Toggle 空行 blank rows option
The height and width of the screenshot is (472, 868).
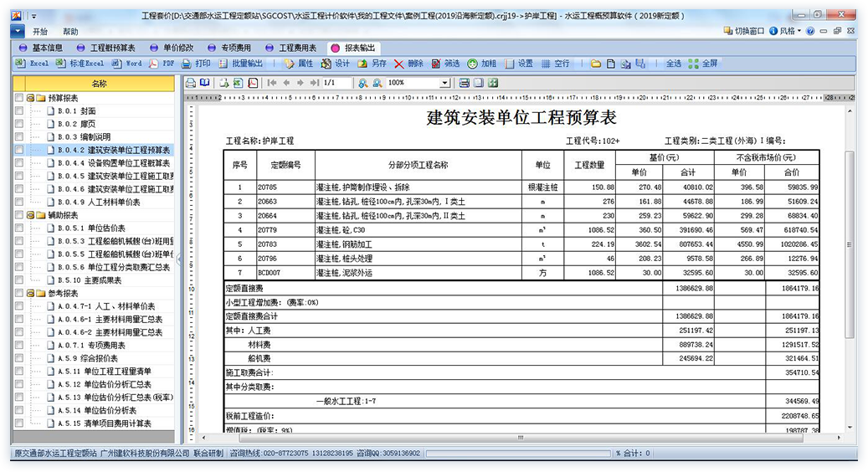555,64
